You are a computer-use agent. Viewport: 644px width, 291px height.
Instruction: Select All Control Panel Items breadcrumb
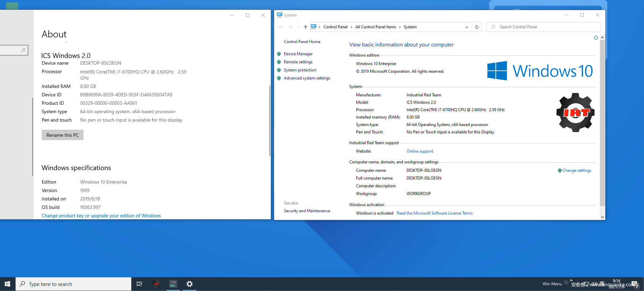pos(376,27)
